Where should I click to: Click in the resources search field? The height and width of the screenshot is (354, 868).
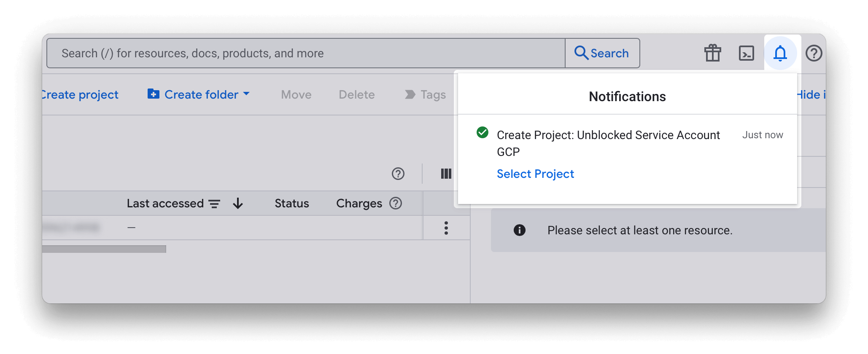coord(306,54)
